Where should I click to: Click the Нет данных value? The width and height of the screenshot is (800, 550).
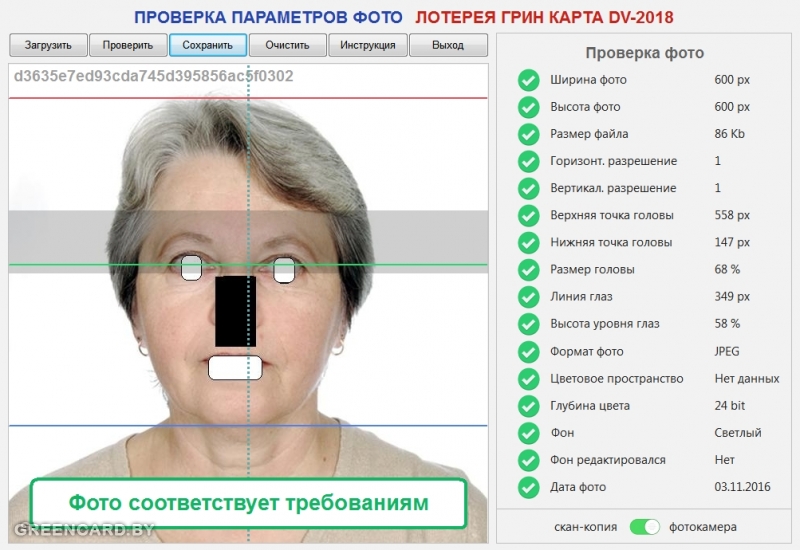(x=747, y=379)
